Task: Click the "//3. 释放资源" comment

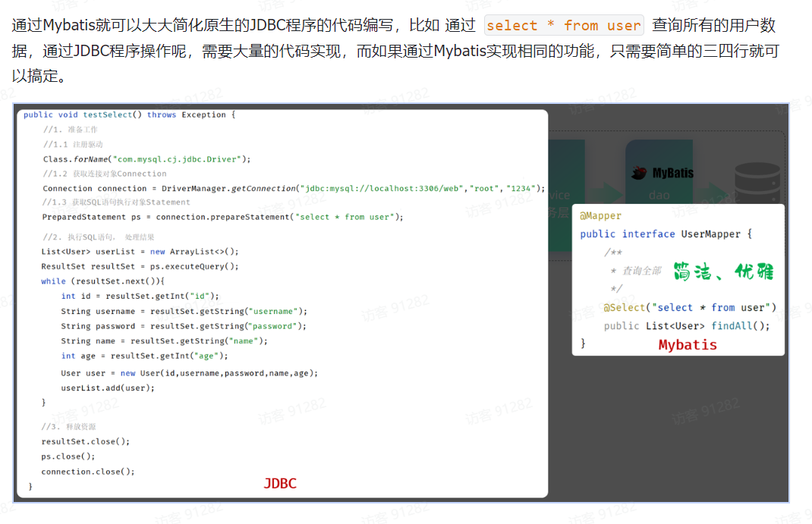Action: pos(68,427)
